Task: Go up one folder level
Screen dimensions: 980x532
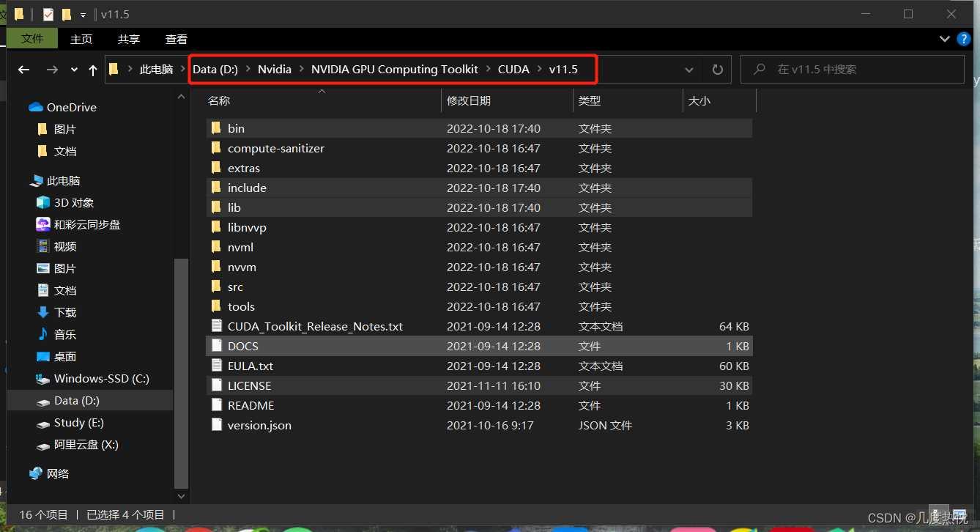Action: (x=92, y=70)
